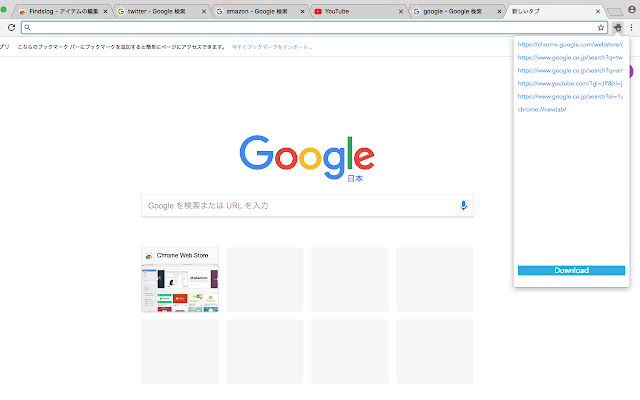
Task: Click the blue Download button in the popup
Action: pos(571,270)
